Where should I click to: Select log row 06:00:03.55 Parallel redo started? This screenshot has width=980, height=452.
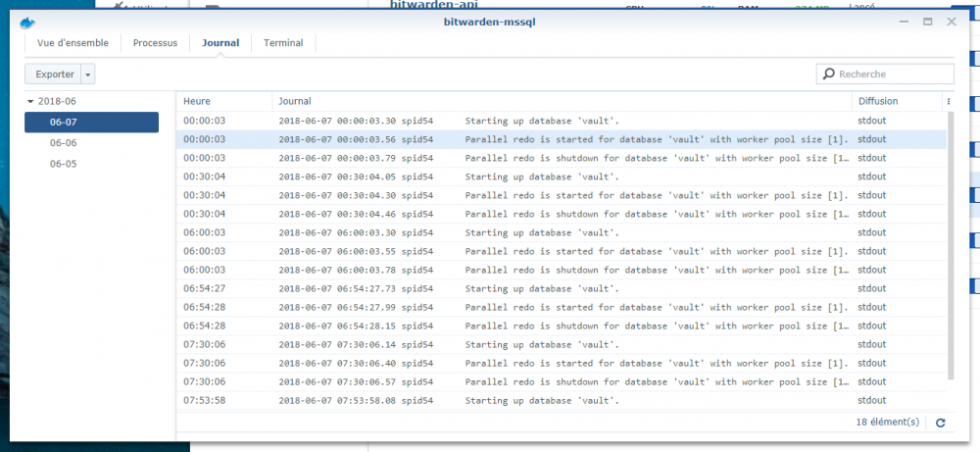point(562,252)
